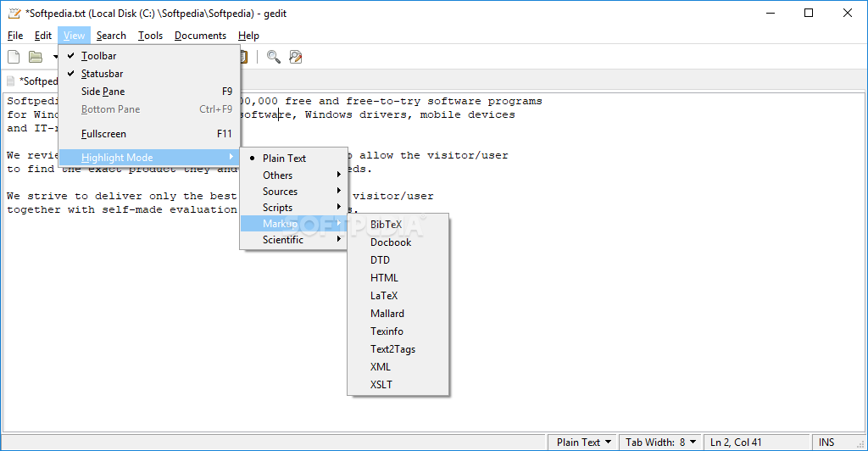Select DTD highlight mode
868x451 pixels.
(398, 260)
